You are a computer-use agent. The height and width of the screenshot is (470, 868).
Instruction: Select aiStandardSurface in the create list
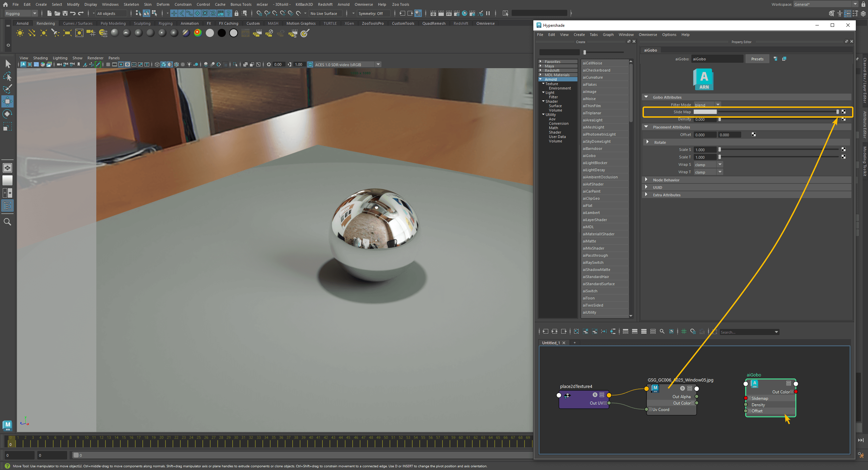(x=598, y=284)
